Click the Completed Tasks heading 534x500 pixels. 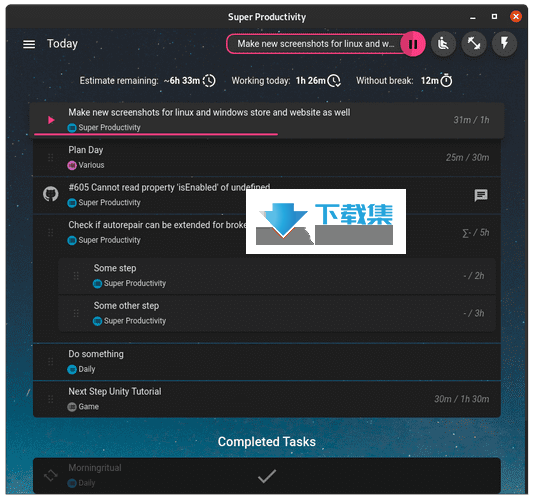pos(267,442)
